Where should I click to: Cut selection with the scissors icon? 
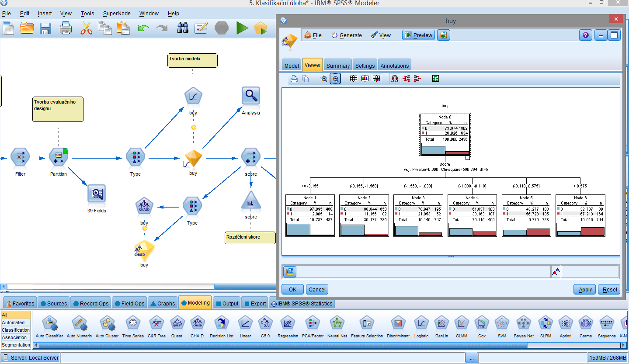click(x=87, y=28)
